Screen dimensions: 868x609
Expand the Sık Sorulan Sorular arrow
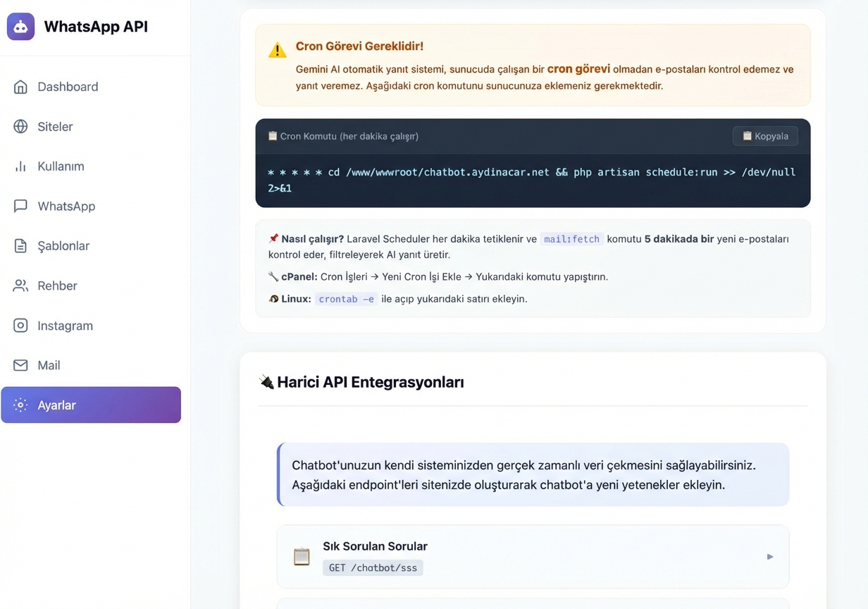[x=769, y=557]
